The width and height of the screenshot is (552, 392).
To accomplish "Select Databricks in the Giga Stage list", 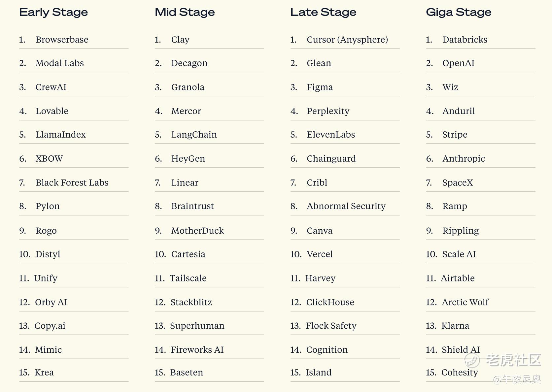I will [465, 40].
